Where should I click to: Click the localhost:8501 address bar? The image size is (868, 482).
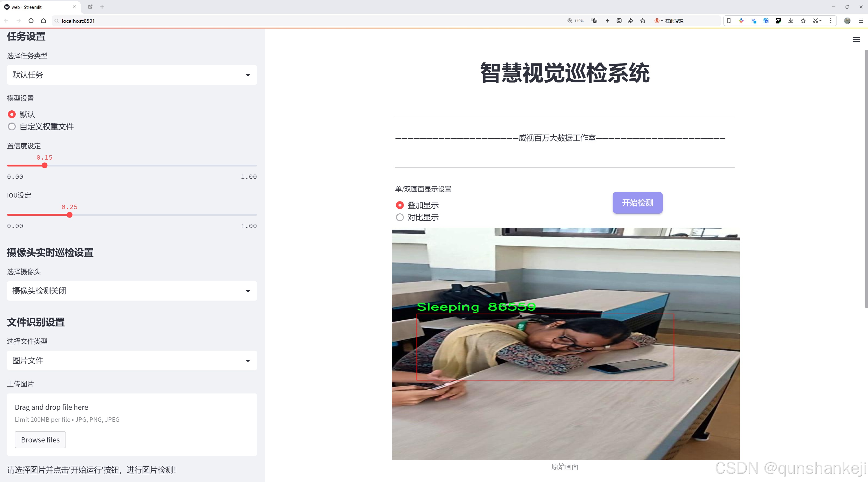[x=77, y=20]
